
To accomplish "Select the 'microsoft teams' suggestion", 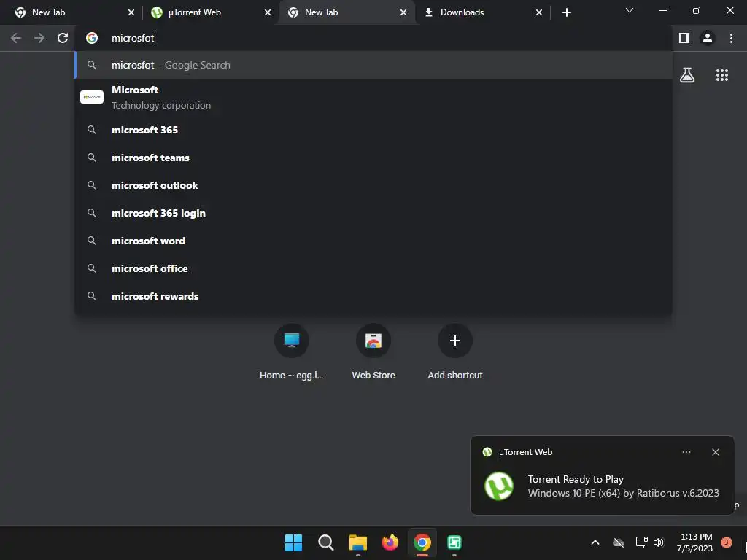I will pyautogui.click(x=373, y=157).
